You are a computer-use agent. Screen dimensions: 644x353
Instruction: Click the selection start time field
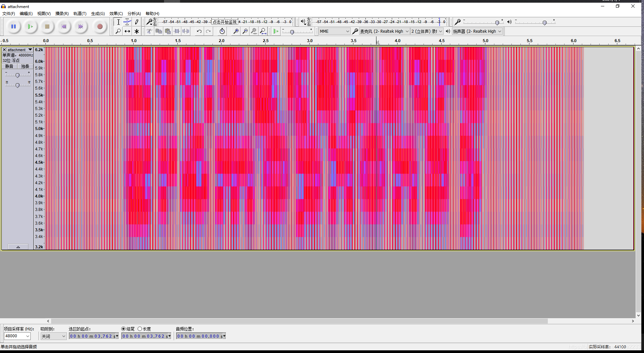point(94,336)
